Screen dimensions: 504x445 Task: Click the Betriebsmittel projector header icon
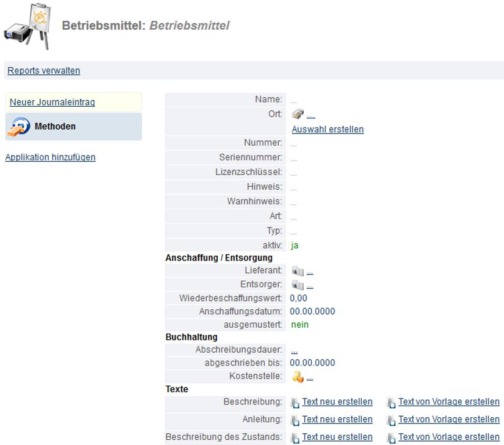pos(27,27)
